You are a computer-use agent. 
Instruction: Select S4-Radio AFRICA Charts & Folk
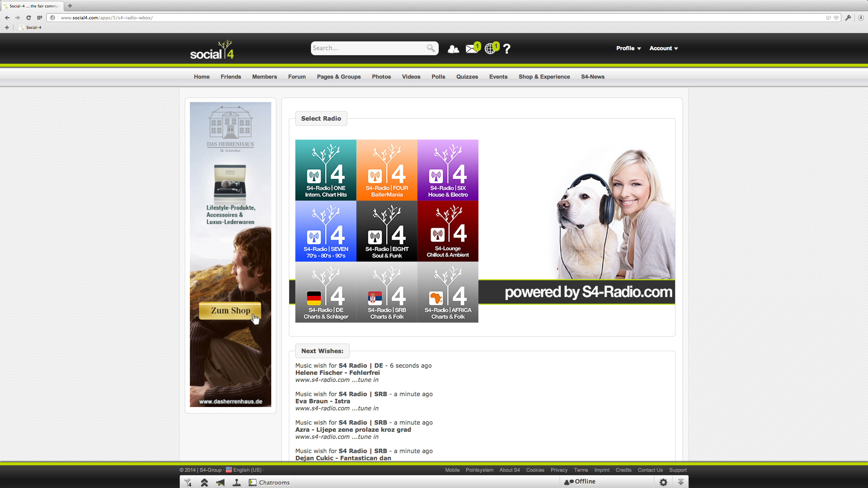[x=448, y=292]
